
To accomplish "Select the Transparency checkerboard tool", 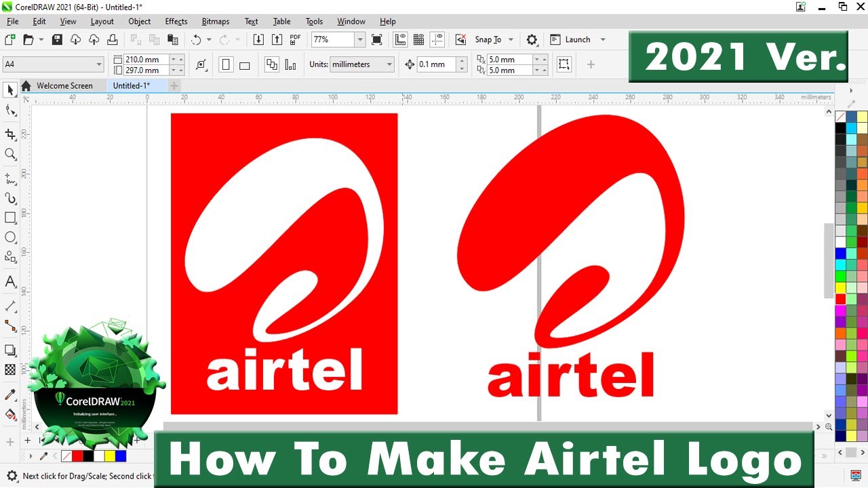I will click(10, 370).
